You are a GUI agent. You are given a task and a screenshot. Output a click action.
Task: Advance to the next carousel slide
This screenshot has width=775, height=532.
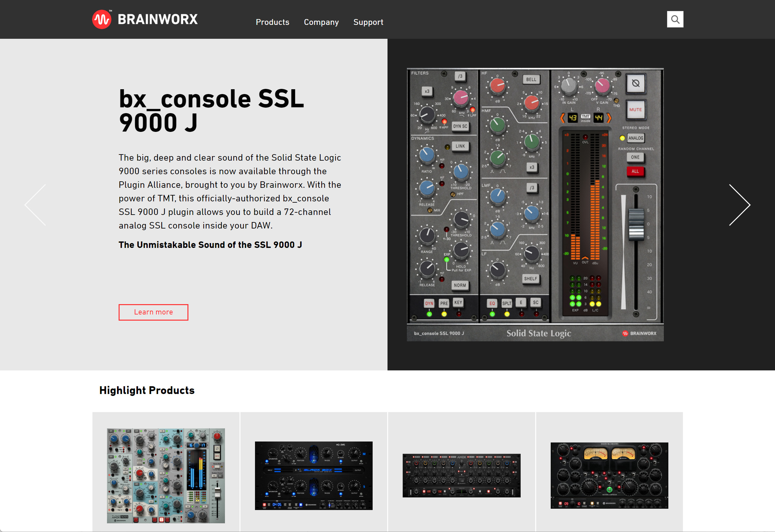pos(739,205)
